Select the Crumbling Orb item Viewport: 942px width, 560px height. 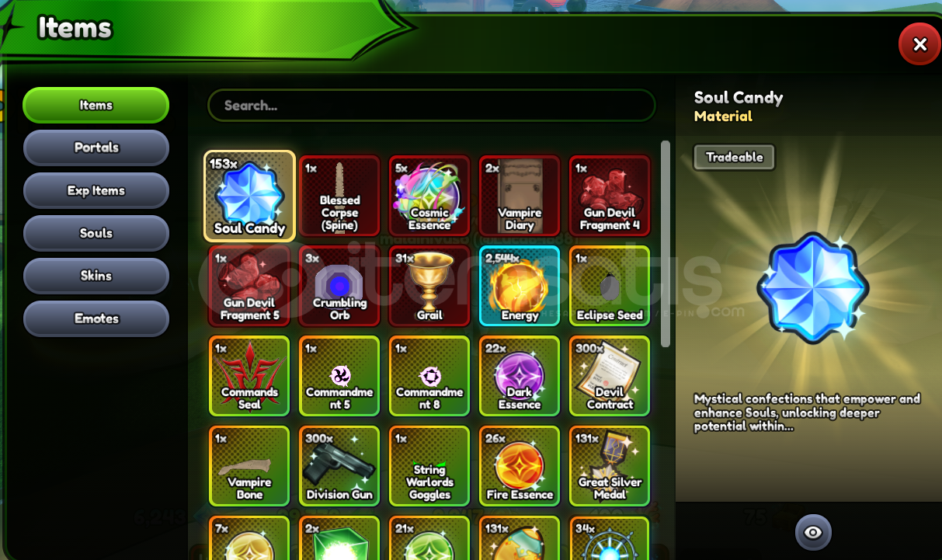(339, 286)
